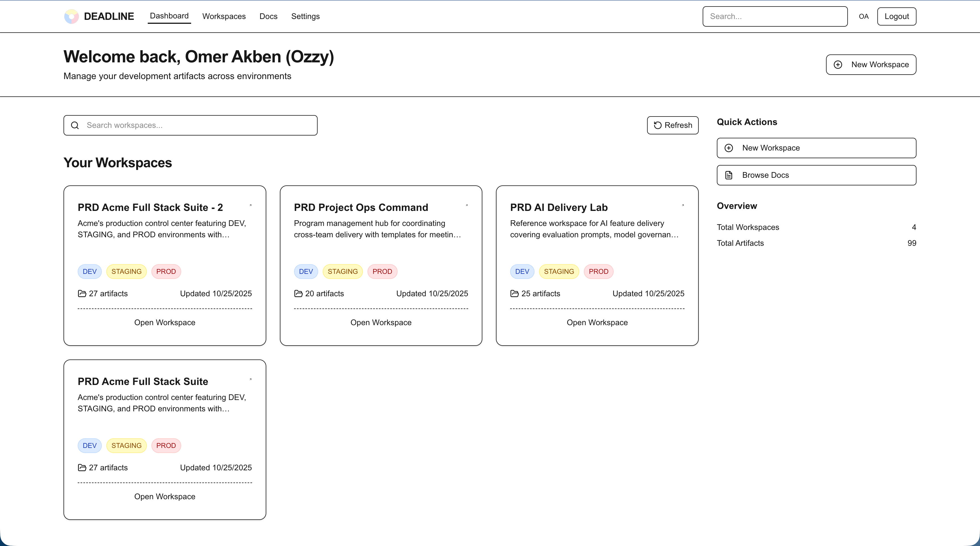Open Workspace for PRD AI Delivery Lab
This screenshot has width=980, height=546.
pyautogui.click(x=597, y=322)
